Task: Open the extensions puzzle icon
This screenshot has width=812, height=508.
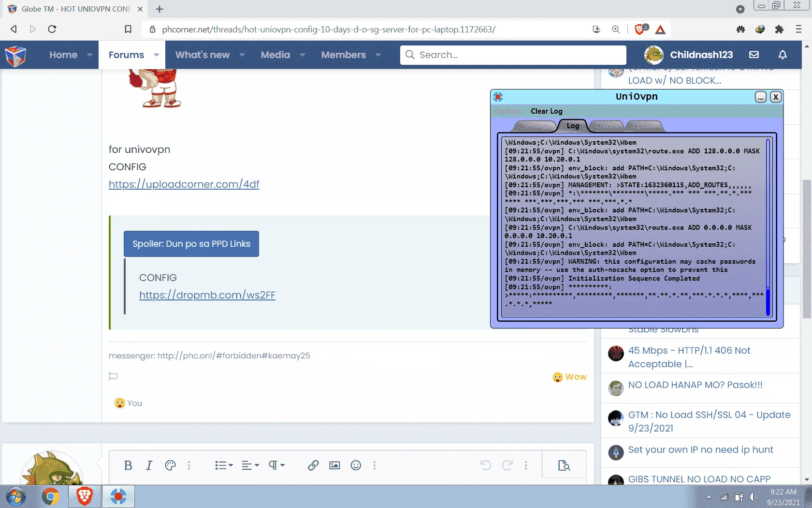Action: [779, 29]
